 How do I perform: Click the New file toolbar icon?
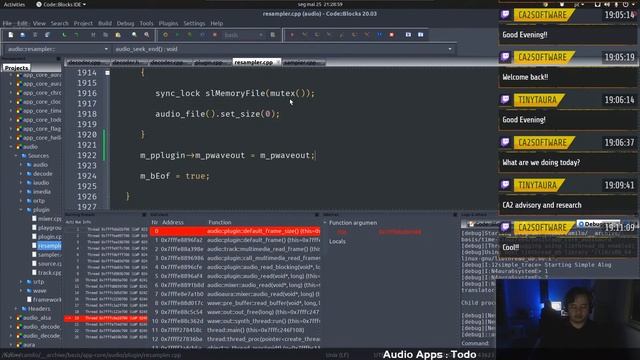coord(11,35)
